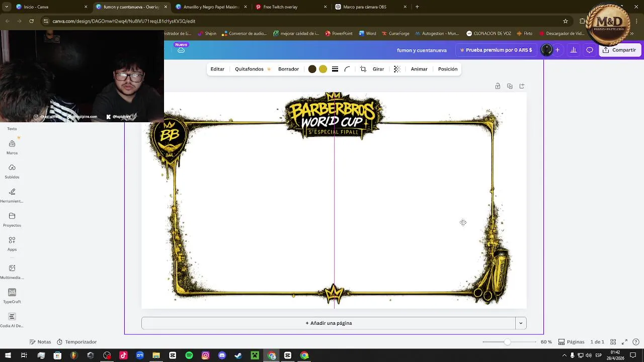Open the help question mark icon
Screen dimensions: 644x362
(636, 342)
